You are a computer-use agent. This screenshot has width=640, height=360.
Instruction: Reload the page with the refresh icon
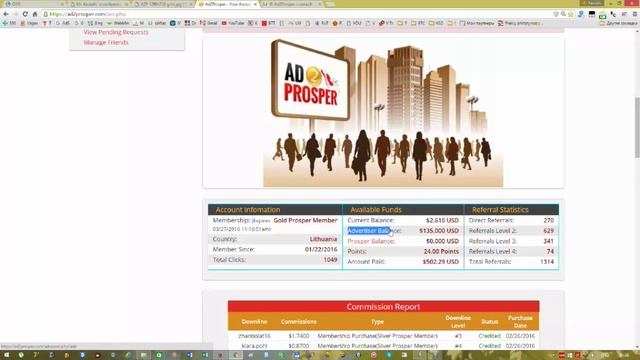25,14
